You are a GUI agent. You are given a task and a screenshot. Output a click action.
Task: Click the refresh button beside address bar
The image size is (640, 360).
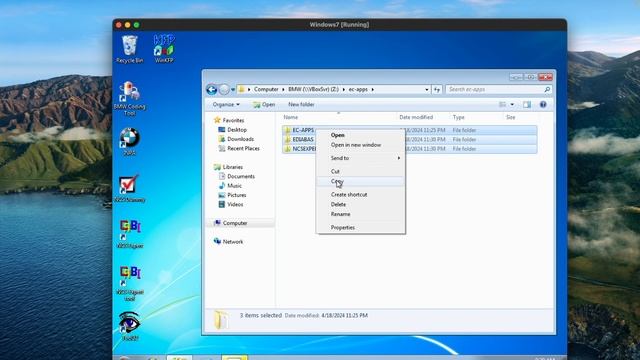pyautogui.click(x=437, y=89)
